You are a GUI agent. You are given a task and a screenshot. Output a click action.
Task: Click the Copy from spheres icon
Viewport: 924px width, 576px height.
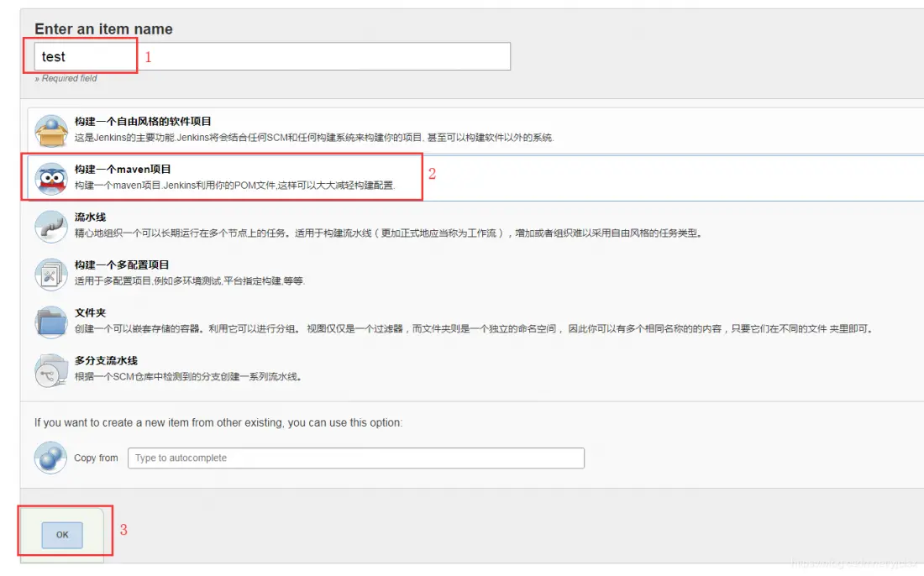50,458
